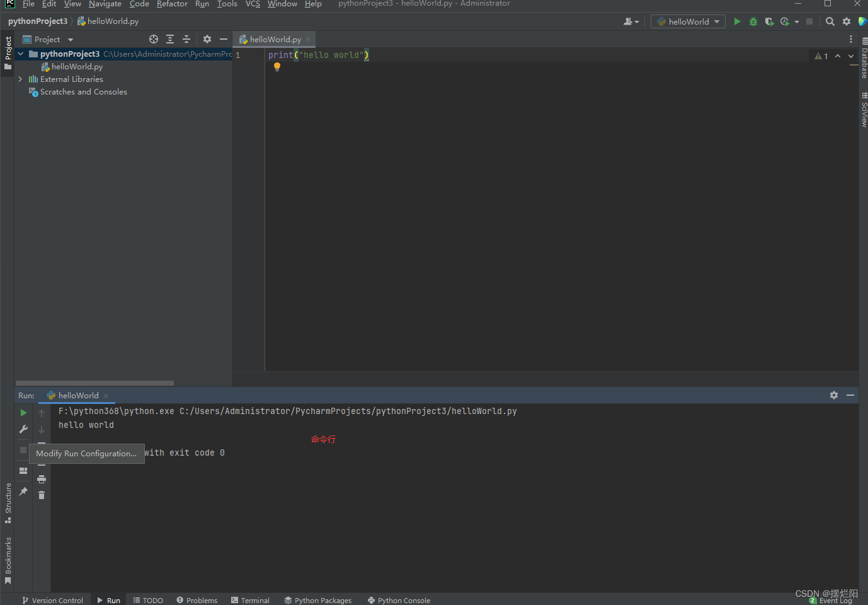This screenshot has height=605, width=868.
Task: Open the Navigate menu
Action: (105, 4)
